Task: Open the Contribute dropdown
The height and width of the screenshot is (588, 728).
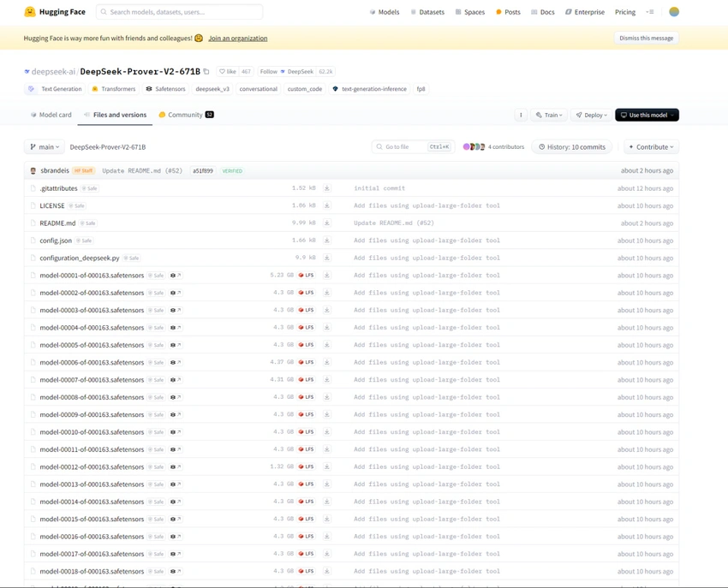Action: point(651,146)
